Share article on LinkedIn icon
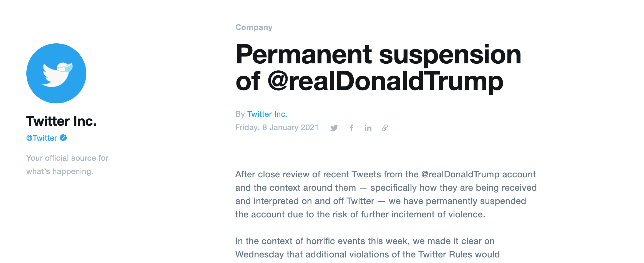This screenshot has height=263, width=644. (x=368, y=128)
